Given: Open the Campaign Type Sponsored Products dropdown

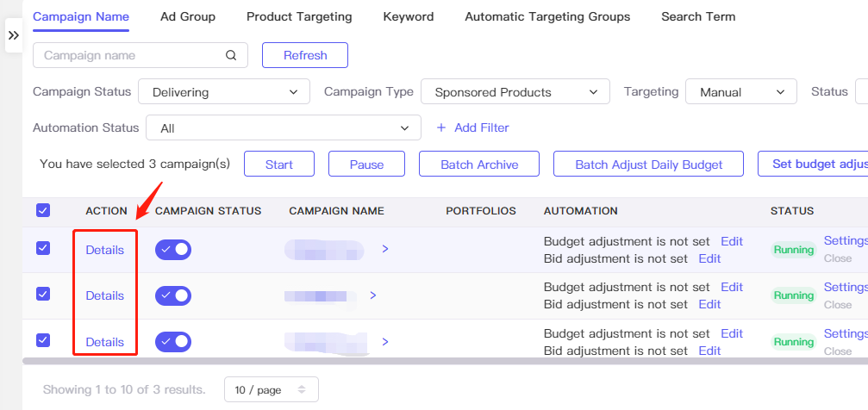Looking at the screenshot, I should [515, 92].
